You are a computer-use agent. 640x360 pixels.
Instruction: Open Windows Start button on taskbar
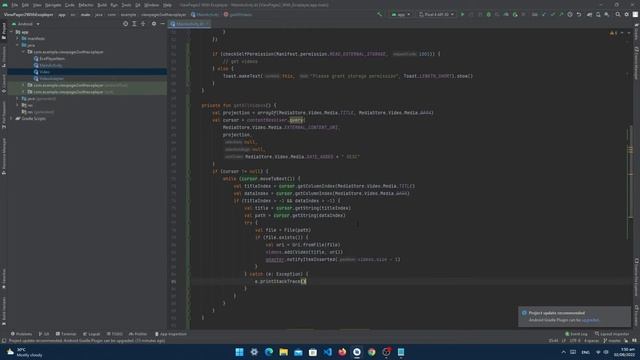click(240, 352)
